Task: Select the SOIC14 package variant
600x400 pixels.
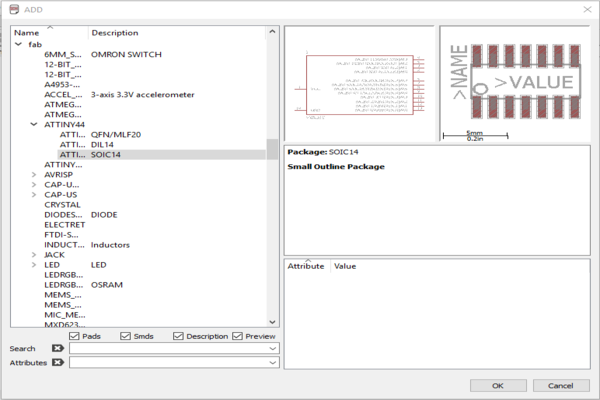Action: (x=161, y=154)
